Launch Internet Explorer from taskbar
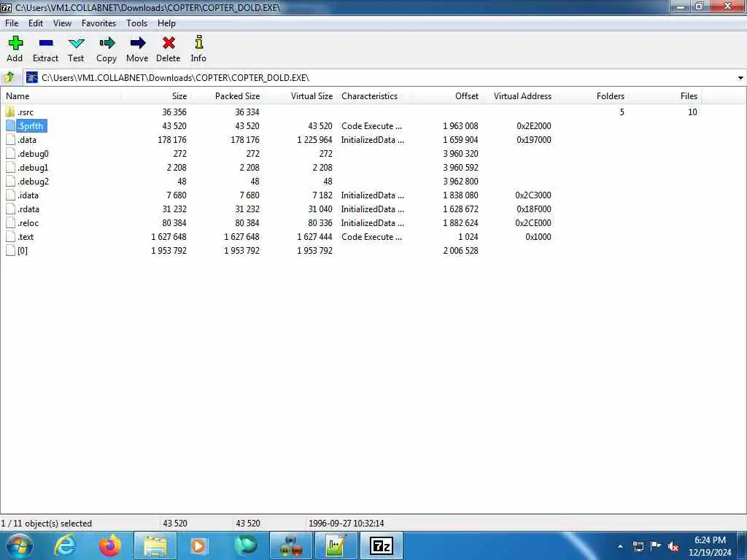The width and height of the screenshot is (747, 560). [65, 545]
